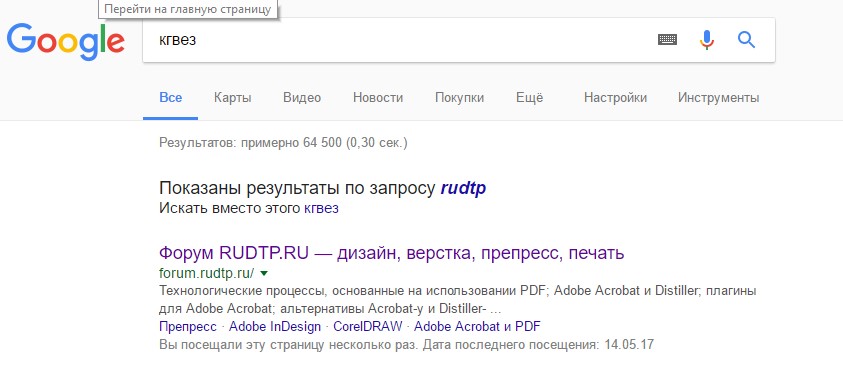The height and width of the screenshot is (365, 843).
Task: Open the Adobe InDesign sitelink
Action: coord(275,327)
